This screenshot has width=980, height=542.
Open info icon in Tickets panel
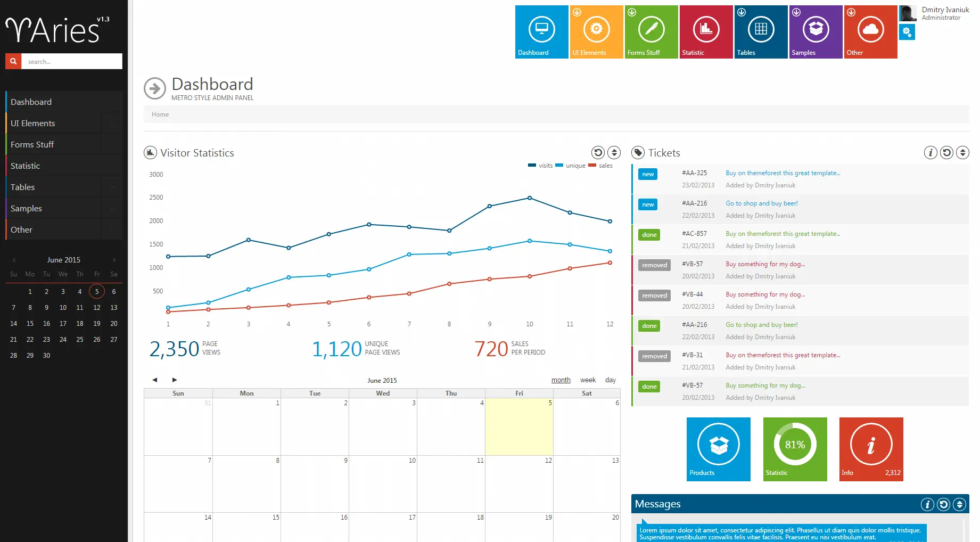(930, 153)
